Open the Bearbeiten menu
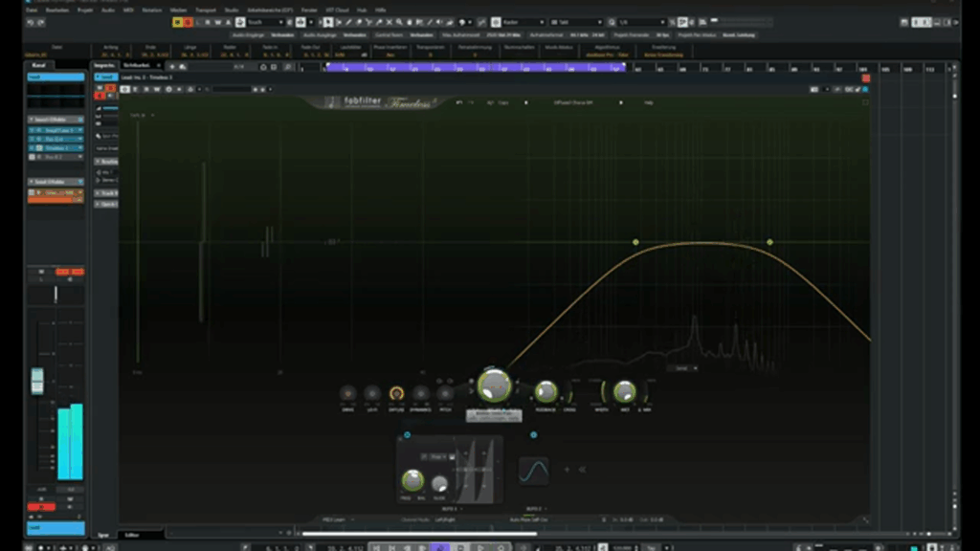Screen dimensions: 980x551 (x=57, y=10)
